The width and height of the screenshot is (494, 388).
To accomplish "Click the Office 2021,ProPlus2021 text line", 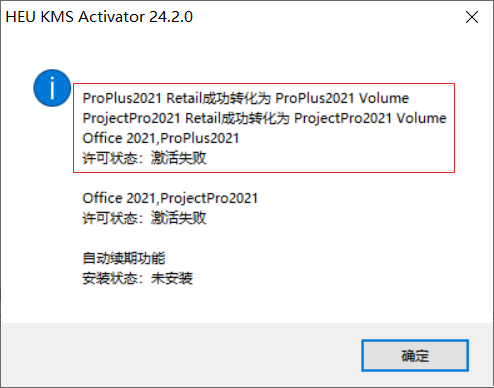I will click(x=161, y=138).
